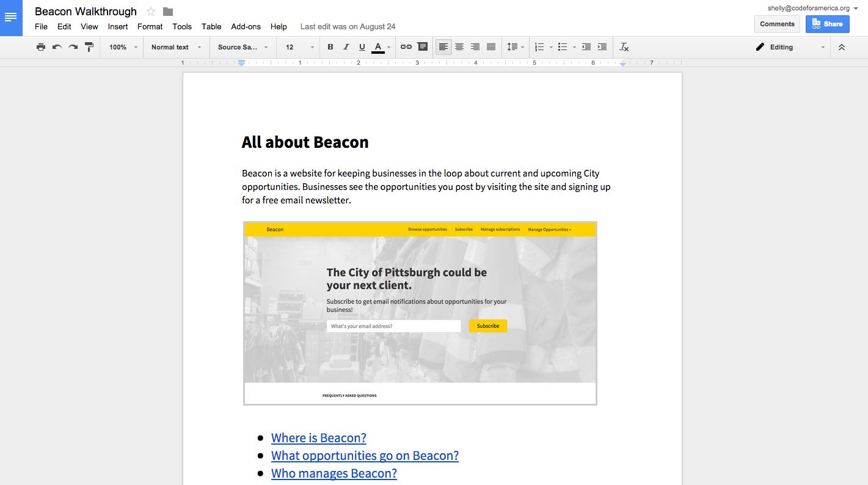
Task: Follow the 'Who manages Beacon?' link
Action: 334,473
